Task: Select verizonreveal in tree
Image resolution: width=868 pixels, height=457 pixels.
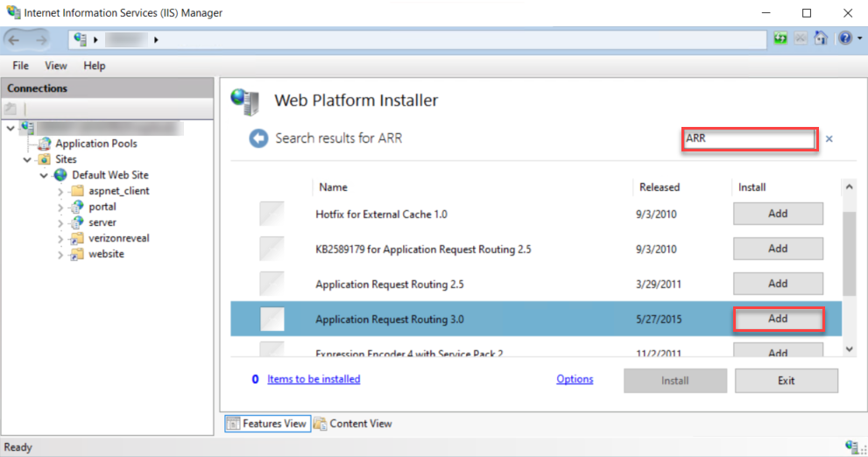Action: pos(119,238)
